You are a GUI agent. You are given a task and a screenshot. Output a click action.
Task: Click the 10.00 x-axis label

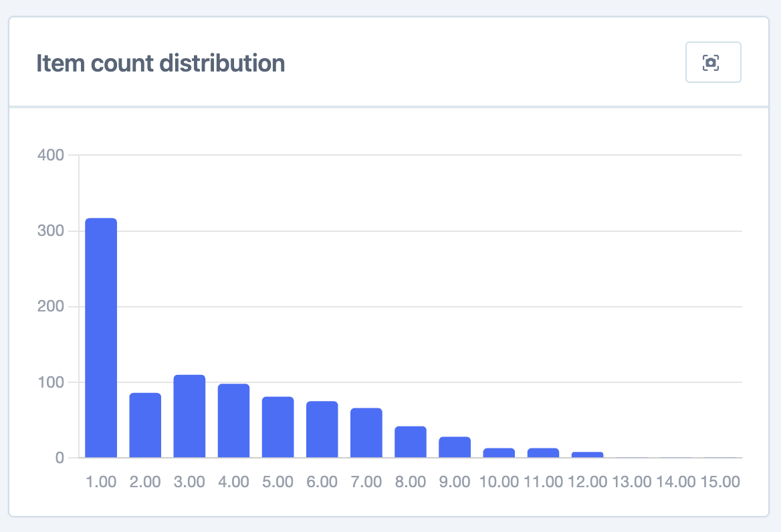click(499, 481)
